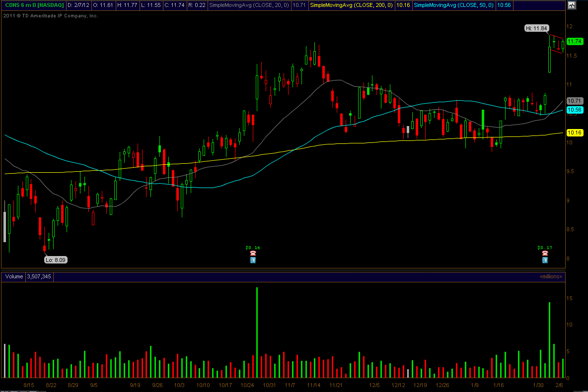Click the 12/26 date on time axis
588x392 pixels.
pos(442,385)
